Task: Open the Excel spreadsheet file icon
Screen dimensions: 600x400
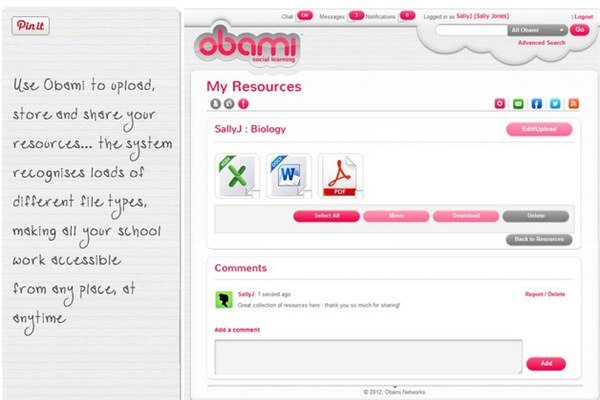Action: coord(240,177)
